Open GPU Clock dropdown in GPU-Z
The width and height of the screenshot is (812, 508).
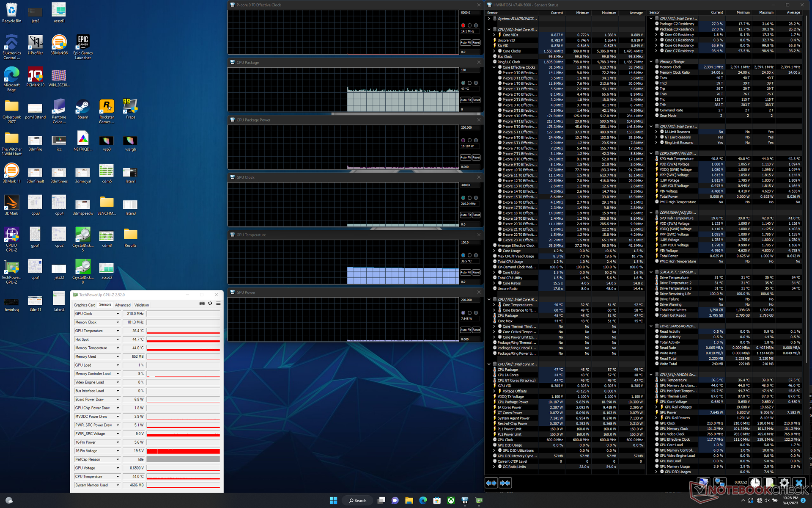coord(118,314)
